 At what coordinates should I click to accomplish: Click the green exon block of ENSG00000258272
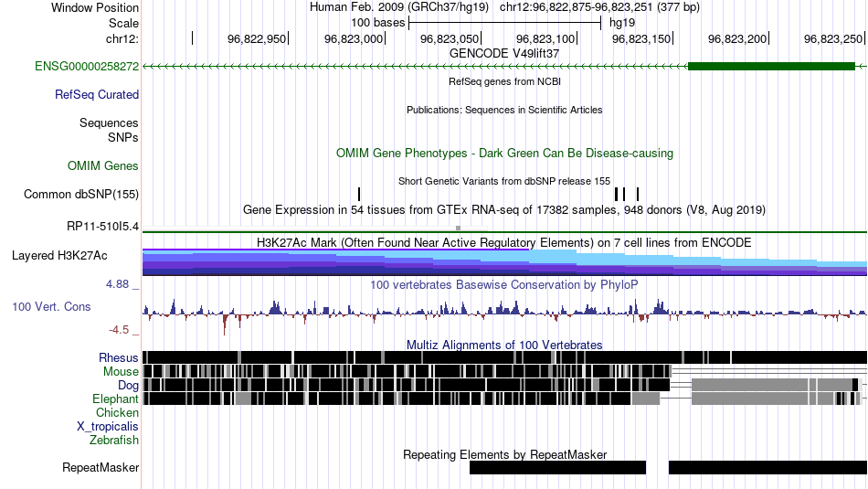[x=771, y=67]
